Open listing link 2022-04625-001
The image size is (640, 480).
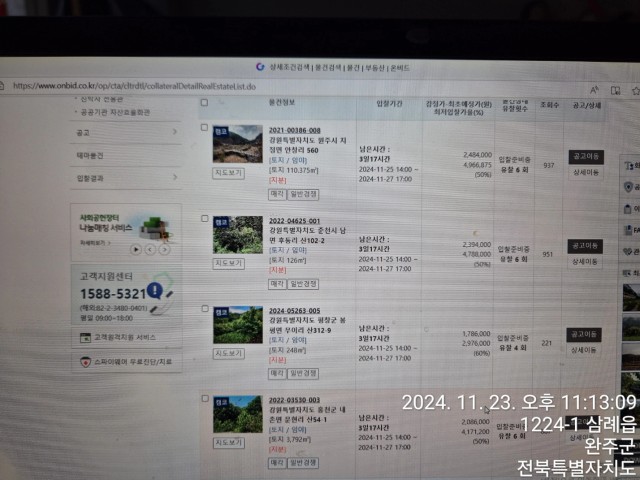coord(294,221)
